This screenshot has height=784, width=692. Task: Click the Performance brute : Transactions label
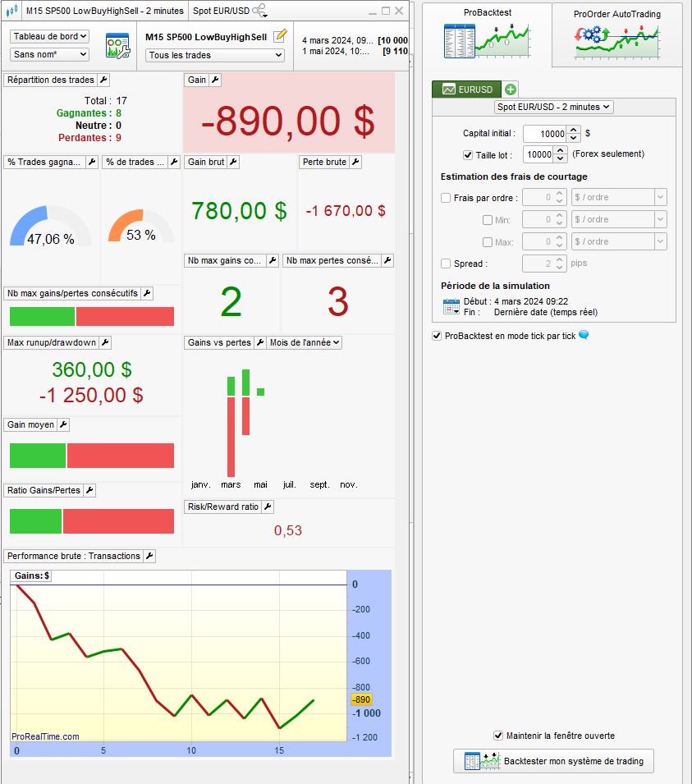(74, 556)
